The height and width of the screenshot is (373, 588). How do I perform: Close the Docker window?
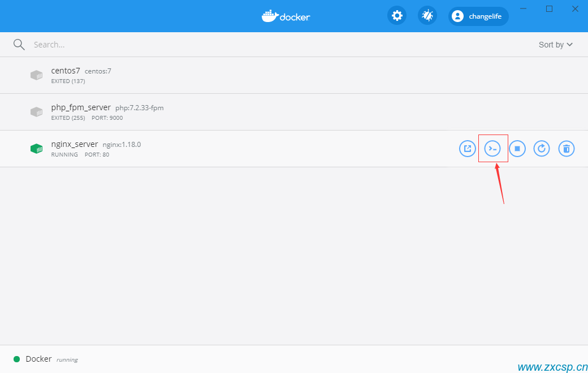(575, 8)
